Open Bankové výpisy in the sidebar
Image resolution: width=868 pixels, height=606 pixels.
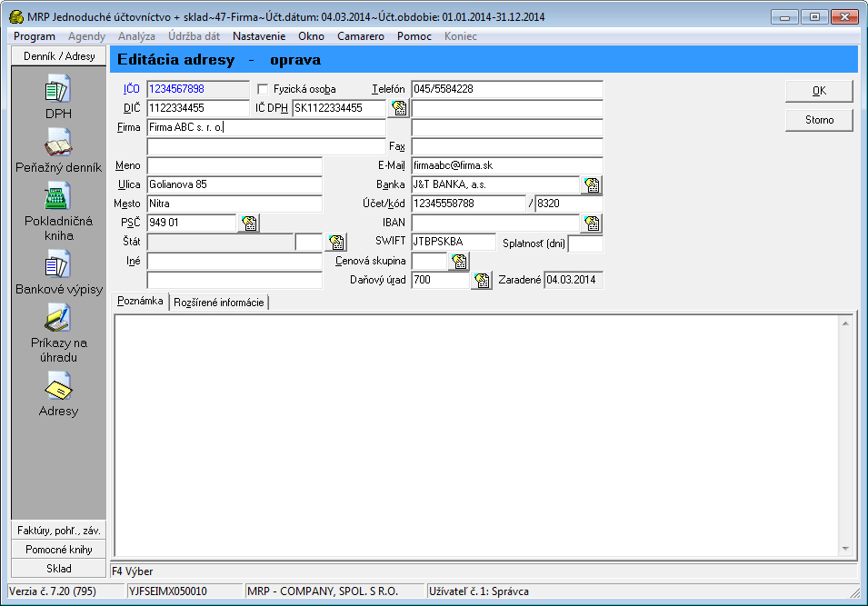(x=58, y=264)
